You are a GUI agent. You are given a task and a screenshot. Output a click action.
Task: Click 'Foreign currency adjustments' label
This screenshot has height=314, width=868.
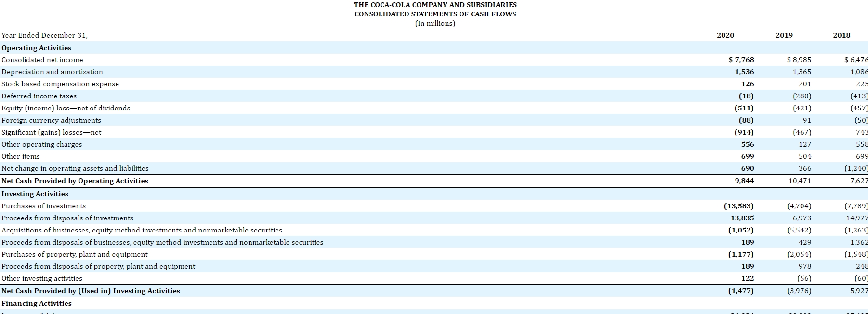[51, 120]
